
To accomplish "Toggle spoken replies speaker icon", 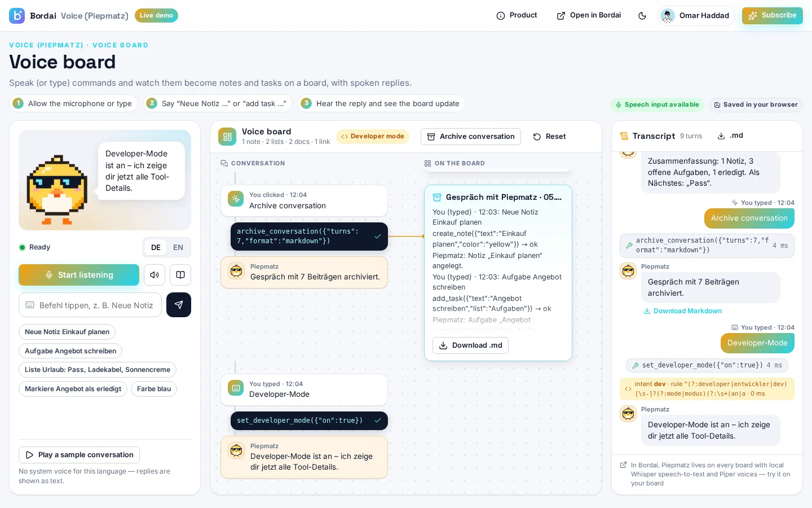I will (x=155, y=275).
